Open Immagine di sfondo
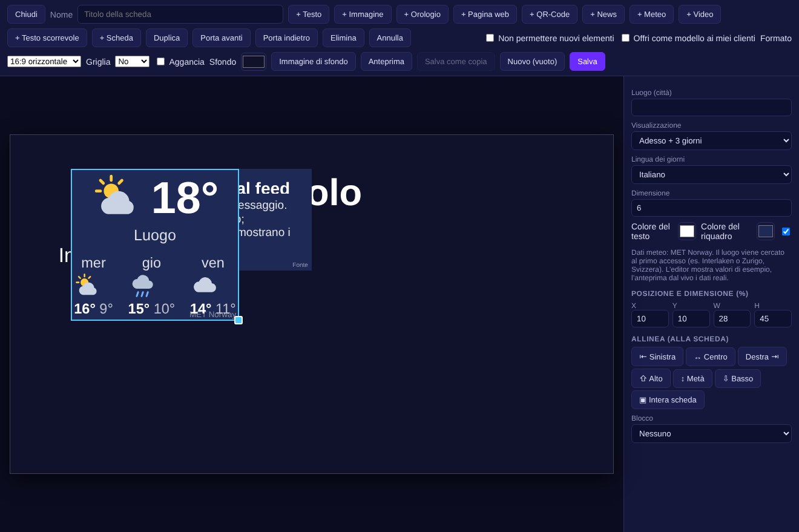The height and width of the screenshot is (532, 799). pos(314,61)
